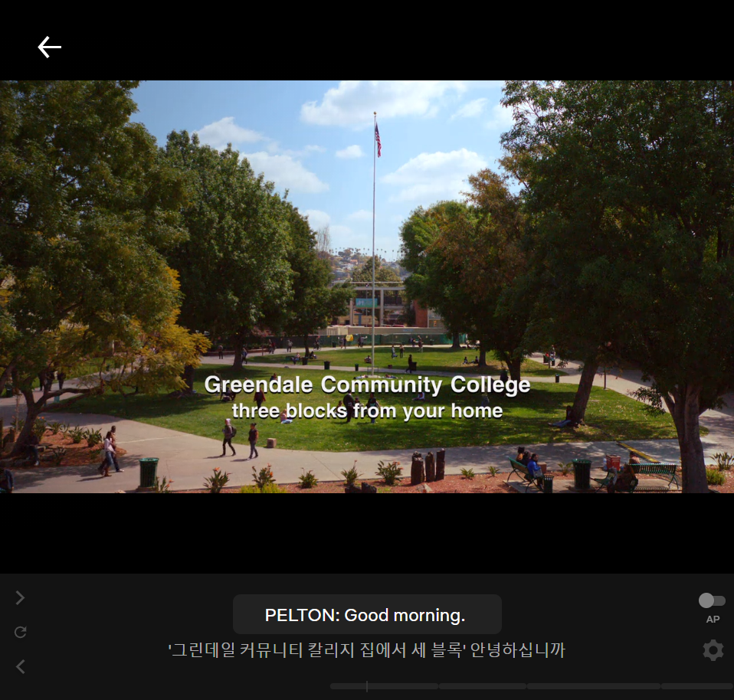Toggle the AP auto-pause switch
The image size is (734, 700).
pos(712,600)
